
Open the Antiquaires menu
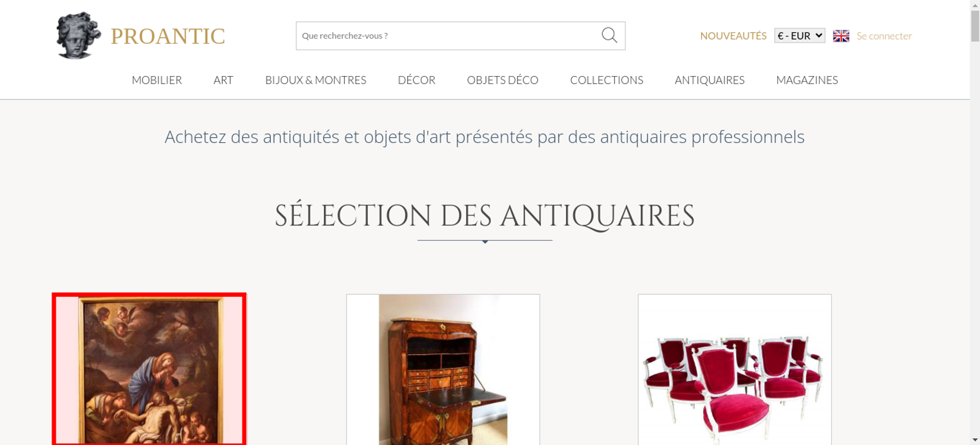(x=710, y=80)
